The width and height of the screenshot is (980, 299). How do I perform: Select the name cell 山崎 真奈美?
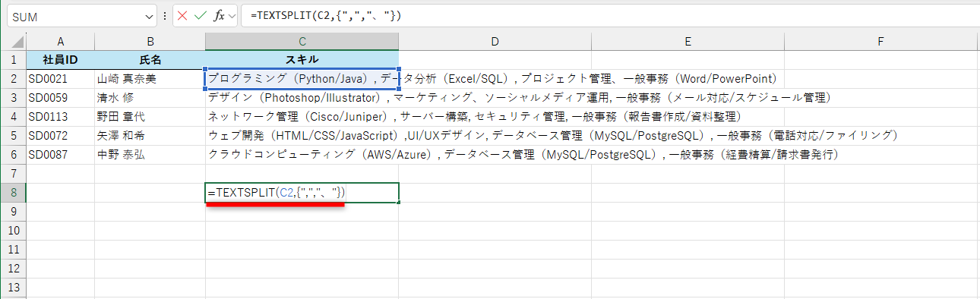(x=150, y=78)
